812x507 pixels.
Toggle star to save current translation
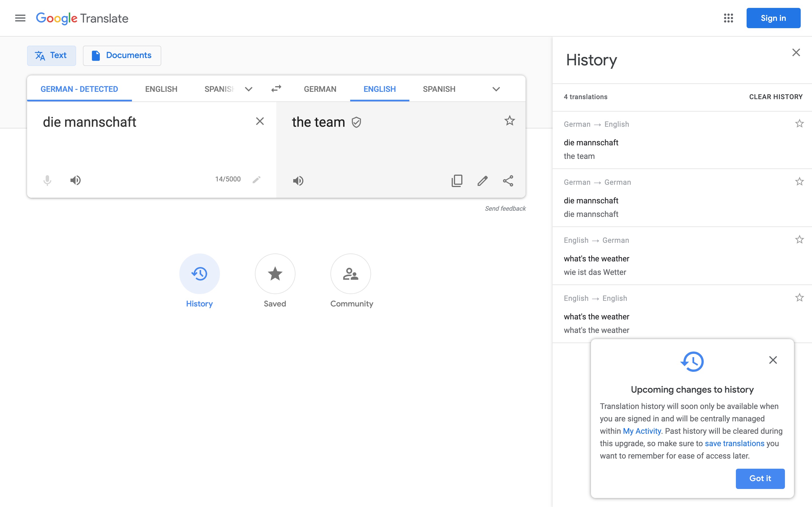[x=510, y=121]
